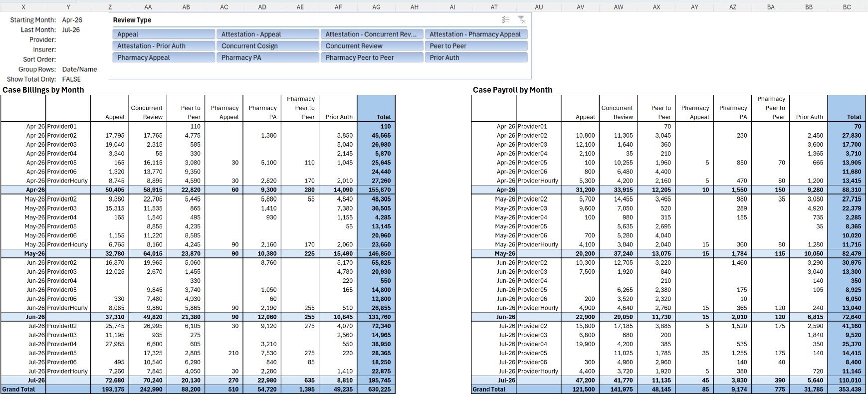
Task: Select the Peer to Peer slicer item
Action: (477, 45)
